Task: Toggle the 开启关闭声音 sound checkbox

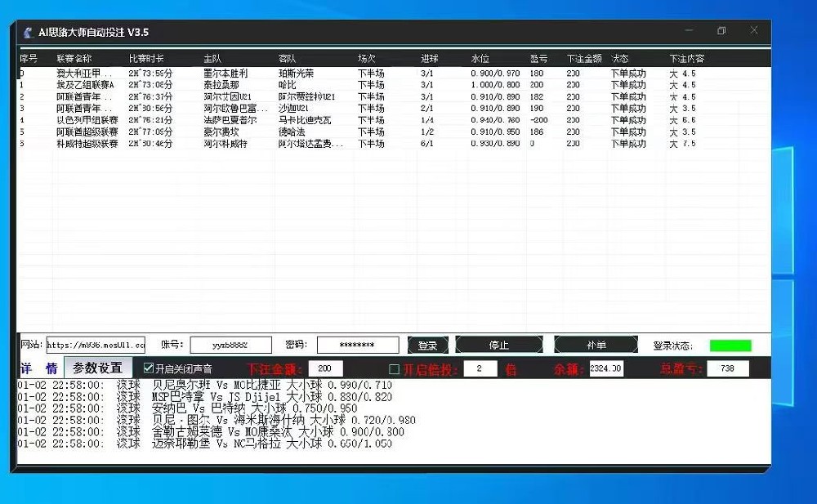Action: click(149, 368)
